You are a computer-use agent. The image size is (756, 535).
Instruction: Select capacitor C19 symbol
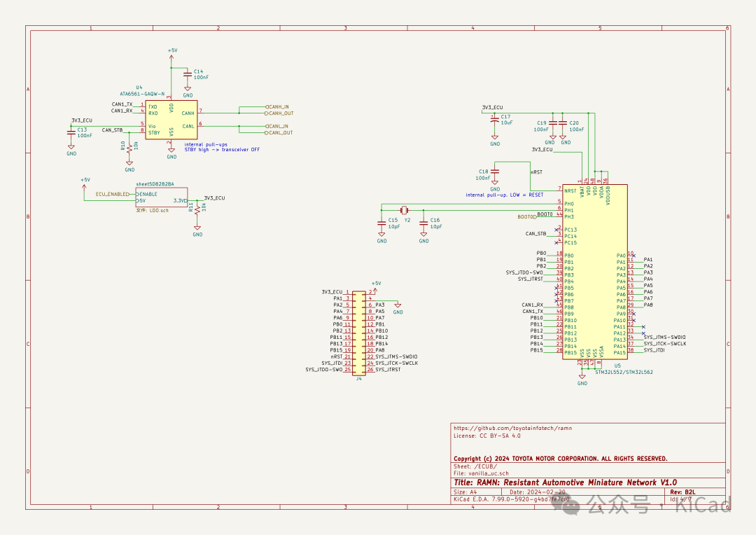553,123
